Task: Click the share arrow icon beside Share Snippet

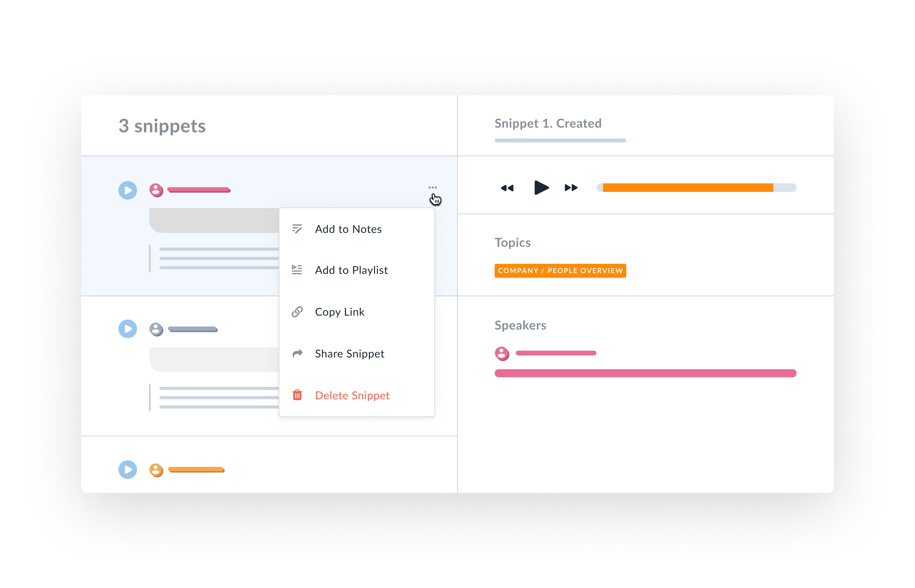Action: click(297, 354)
